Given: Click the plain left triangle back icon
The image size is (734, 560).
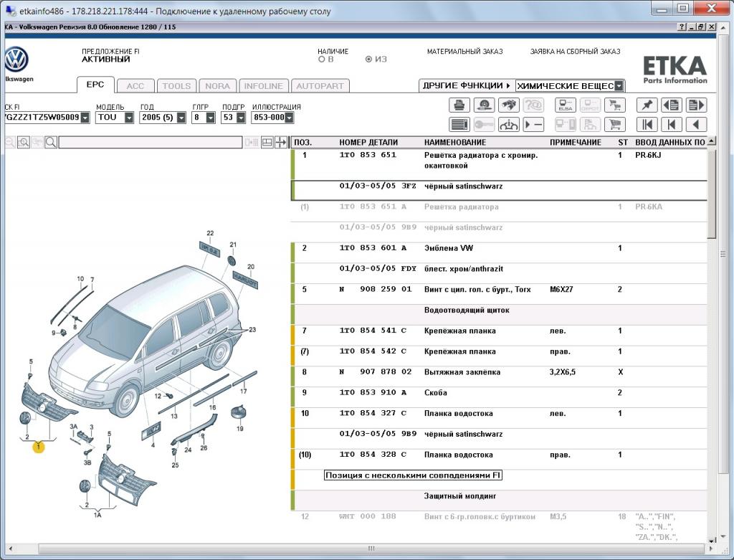Looking at the screenshot, I should point(696,125).
